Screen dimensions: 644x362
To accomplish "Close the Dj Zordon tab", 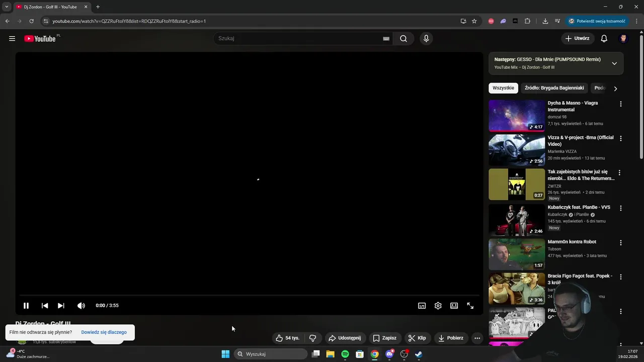I will [x=86, y=7].
